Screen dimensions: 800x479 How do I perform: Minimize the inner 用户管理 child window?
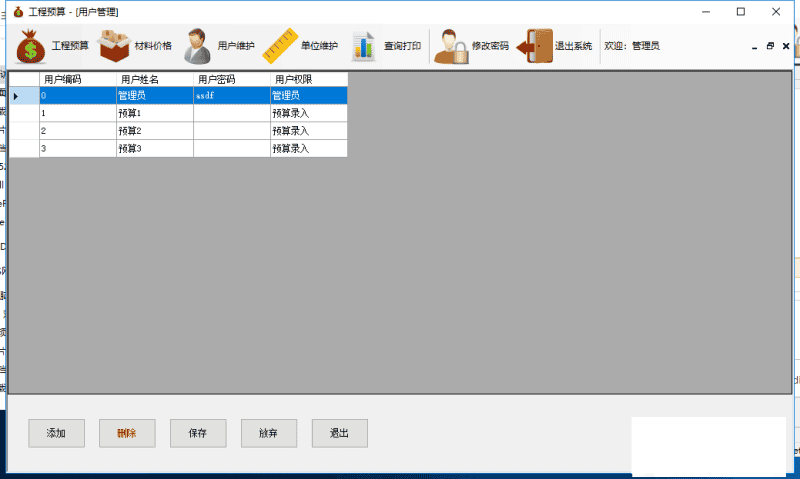click(x=755, y=46)
